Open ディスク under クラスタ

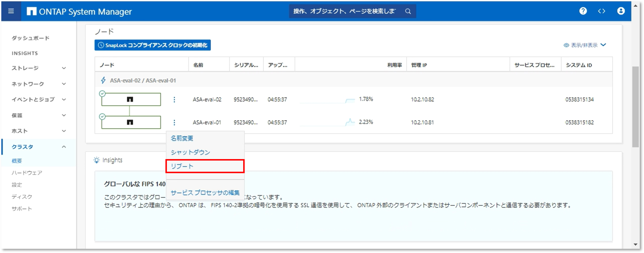22,197
